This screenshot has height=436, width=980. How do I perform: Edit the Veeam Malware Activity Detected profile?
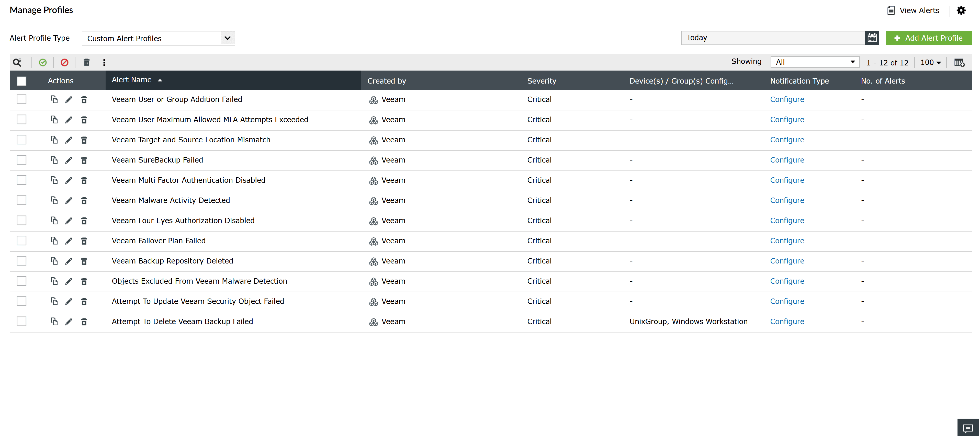click(x=69, y=201)
